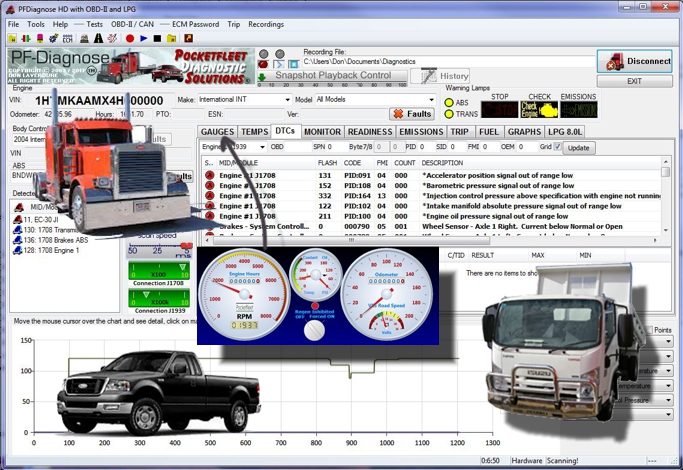Click the red record icon beside Recording File

click(x=263, y=64)
